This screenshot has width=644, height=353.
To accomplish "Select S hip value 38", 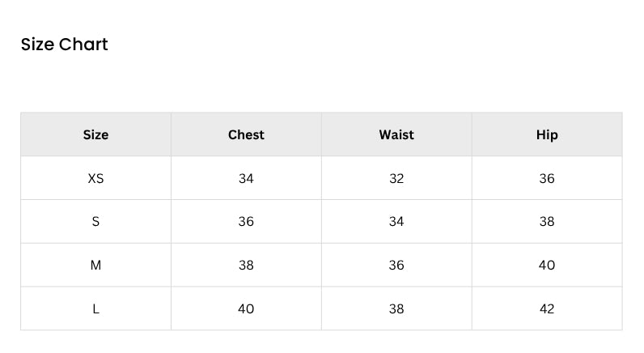I will 547,222.
